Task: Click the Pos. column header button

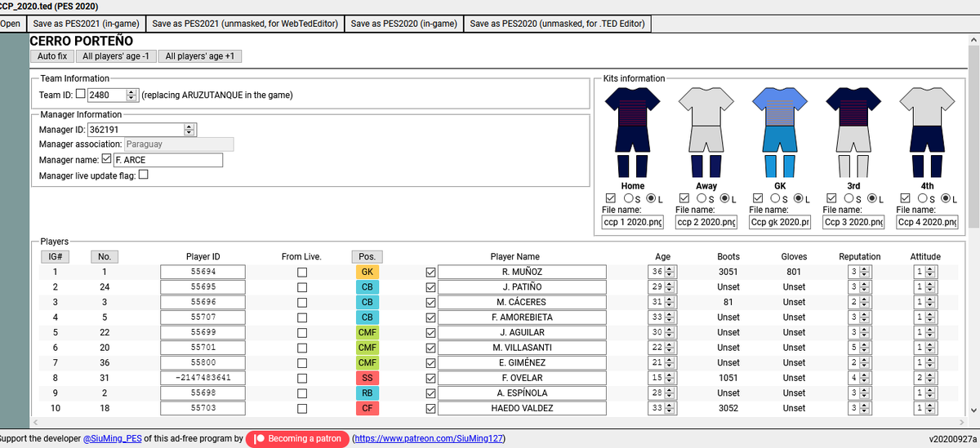Action: pyautogui.click(x=367, y=256)
